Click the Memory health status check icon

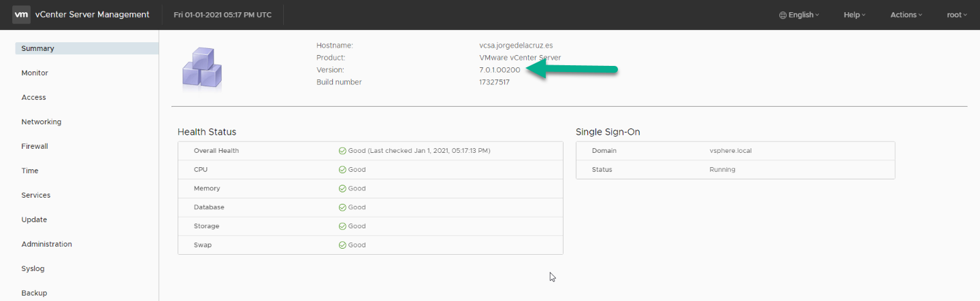(x=342, y=188)
